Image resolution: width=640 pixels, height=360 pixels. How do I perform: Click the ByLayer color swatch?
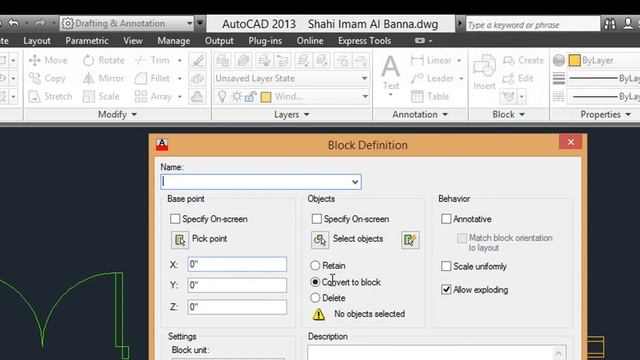click(x=574, y=60)
